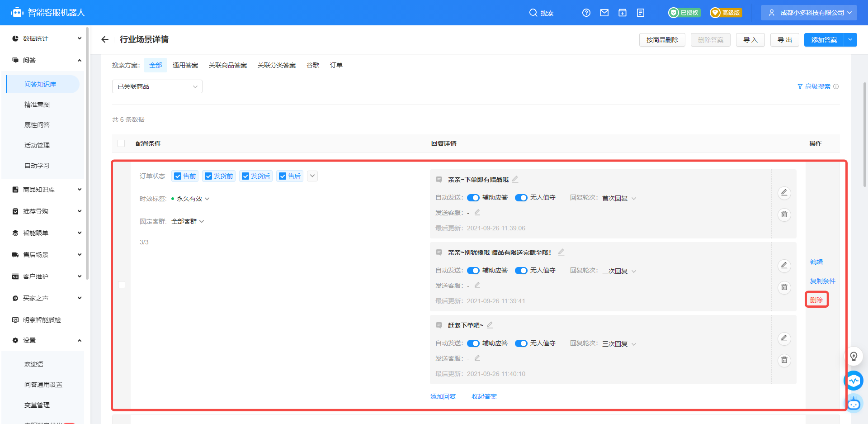Toggle 辅助应答 switch for 二次回复 answer
The image size is (868, 424).
473,271
